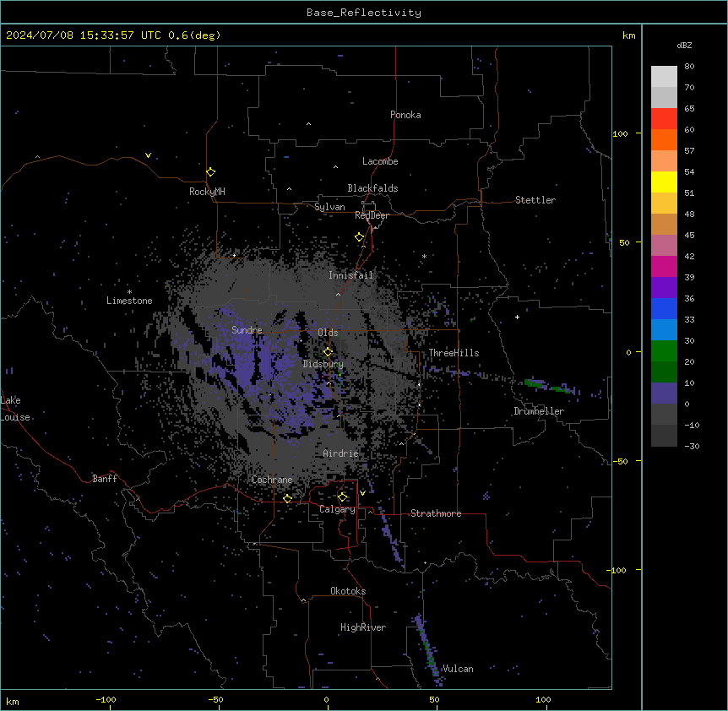Click the HighRiver city label
Viewport: 728px width, 711px height.
pos(363,627)
